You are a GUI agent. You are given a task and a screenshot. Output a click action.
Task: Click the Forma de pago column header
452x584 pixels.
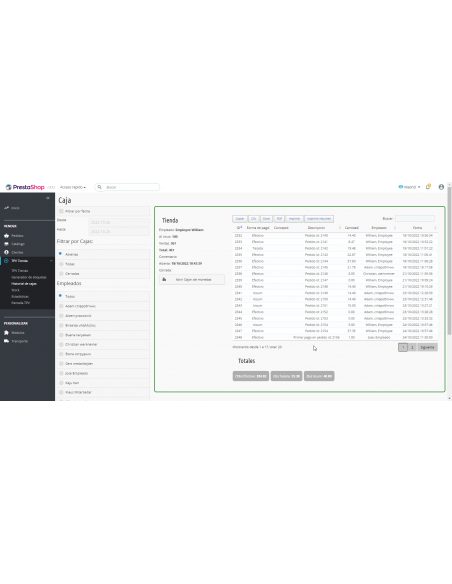[258, 228]
